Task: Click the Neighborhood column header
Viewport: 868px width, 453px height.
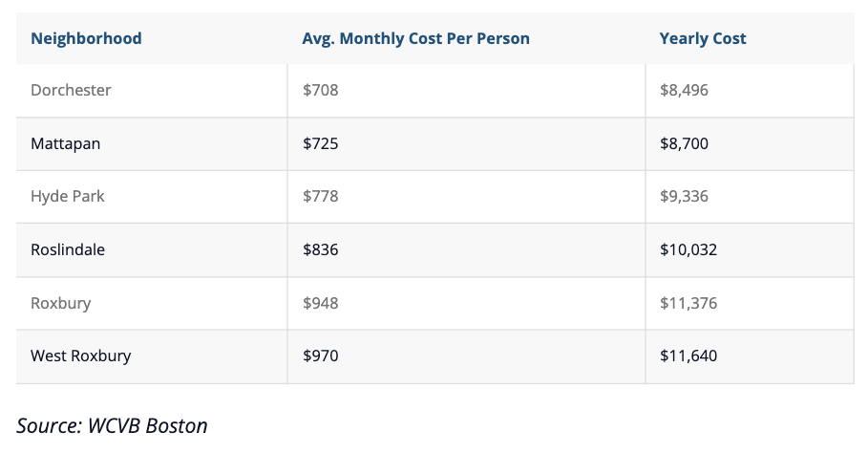Action: click(86, 38)
